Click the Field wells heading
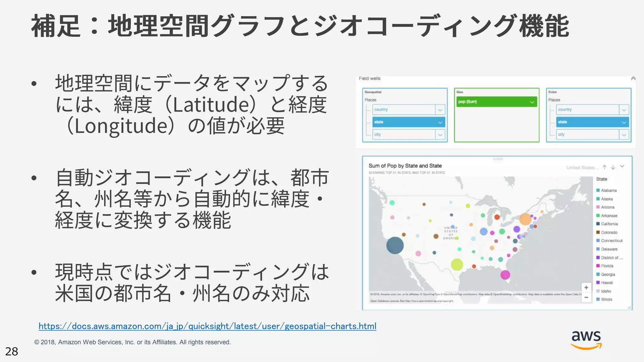Screen dimensions: 644x362 [369, 79]
